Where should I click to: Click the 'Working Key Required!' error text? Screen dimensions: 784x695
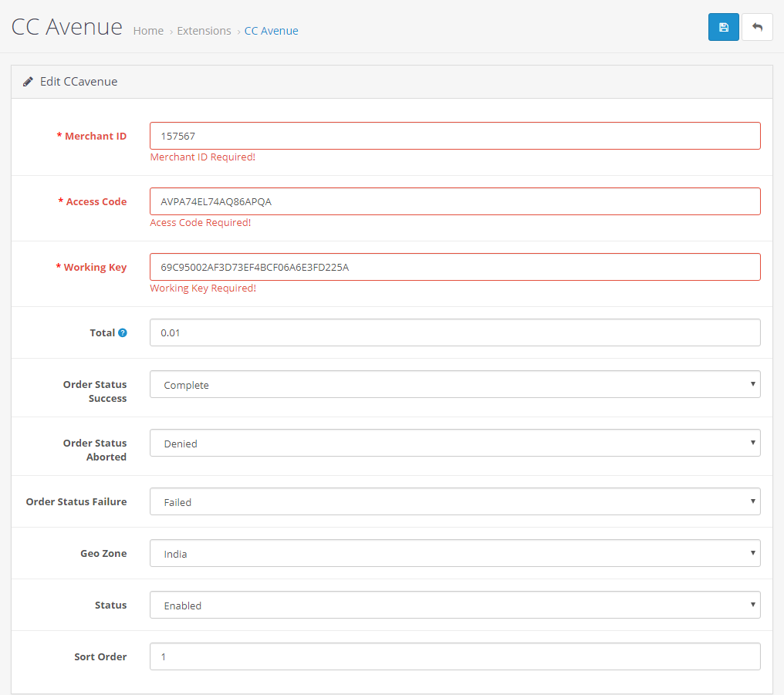coord(203,288)
